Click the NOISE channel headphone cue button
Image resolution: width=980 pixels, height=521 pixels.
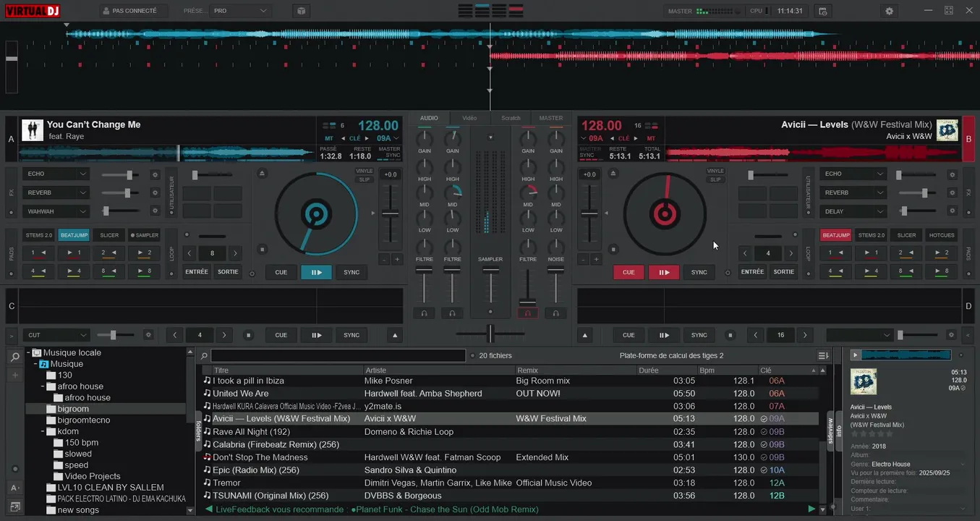(555, 313)
